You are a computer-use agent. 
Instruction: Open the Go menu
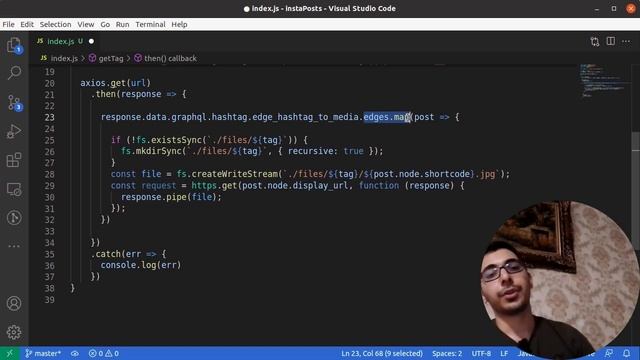pyautogui.click(x=105, y=24)
